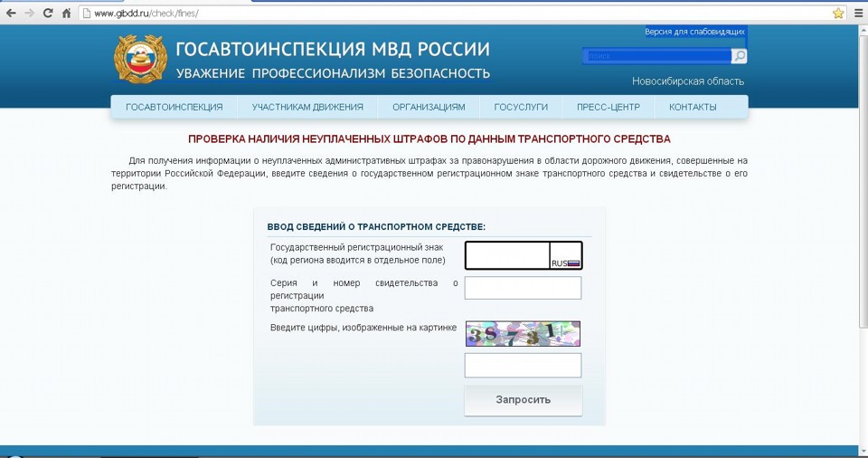Open the ПРЕСС-ЦЕНТР menu item
The width and height of the screenshot is (868, 458).
coord(609,107)
